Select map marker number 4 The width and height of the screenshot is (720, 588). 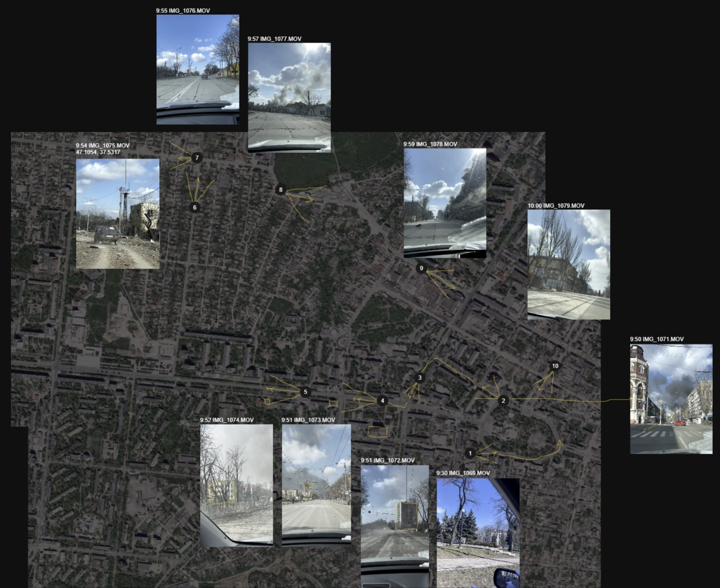tap(382, 401)
